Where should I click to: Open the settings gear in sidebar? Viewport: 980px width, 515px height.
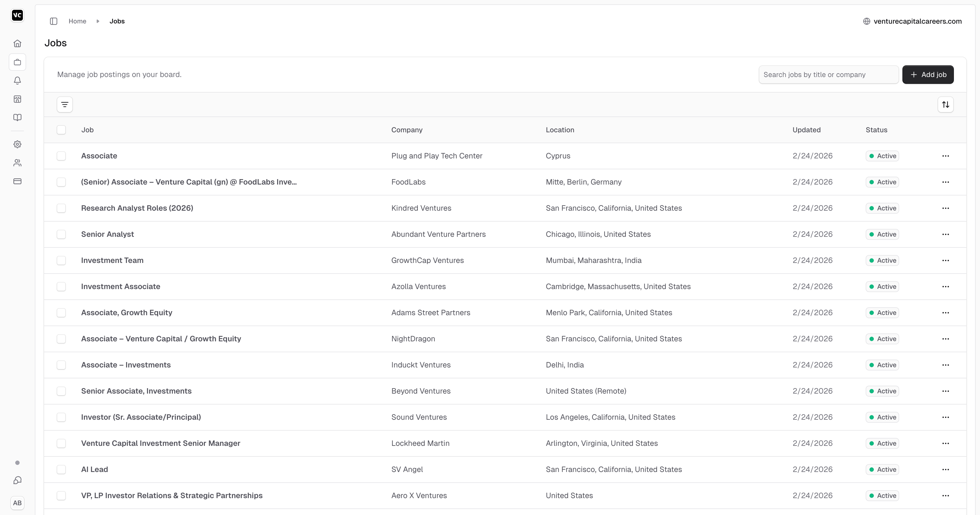(x=17, y=144)
